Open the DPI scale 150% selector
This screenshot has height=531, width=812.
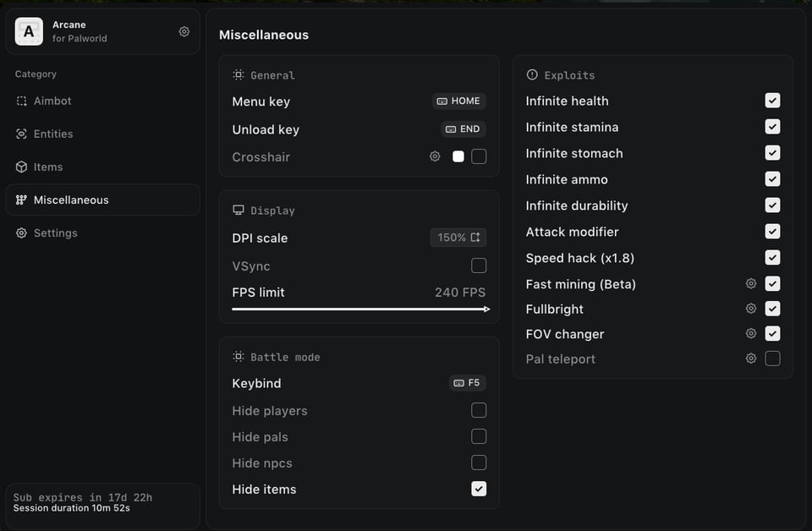[x=458, y=238]
